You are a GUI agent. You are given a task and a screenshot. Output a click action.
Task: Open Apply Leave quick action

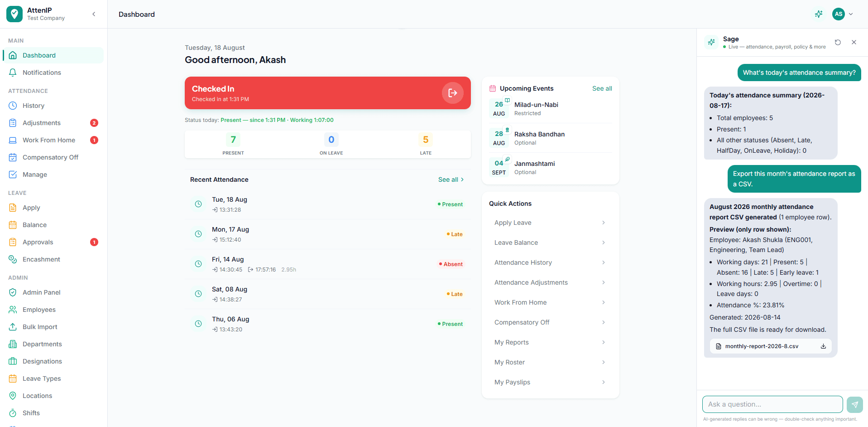tap(550, 223)
